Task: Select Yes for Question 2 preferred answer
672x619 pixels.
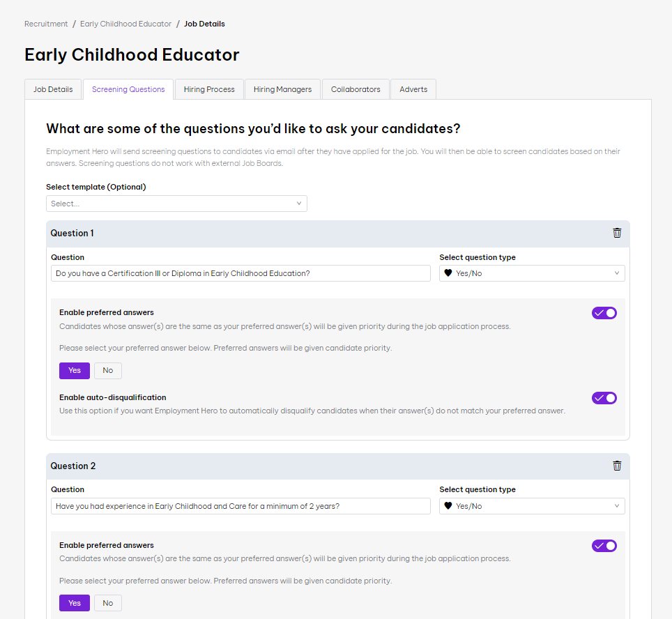Action: (x=75, y=603)
